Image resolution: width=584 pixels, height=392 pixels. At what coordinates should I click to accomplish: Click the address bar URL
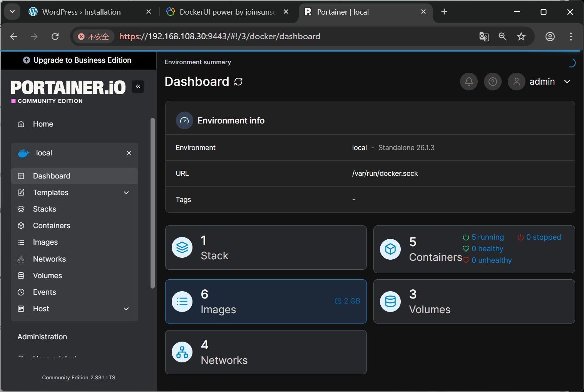click(x=220, y=37)
